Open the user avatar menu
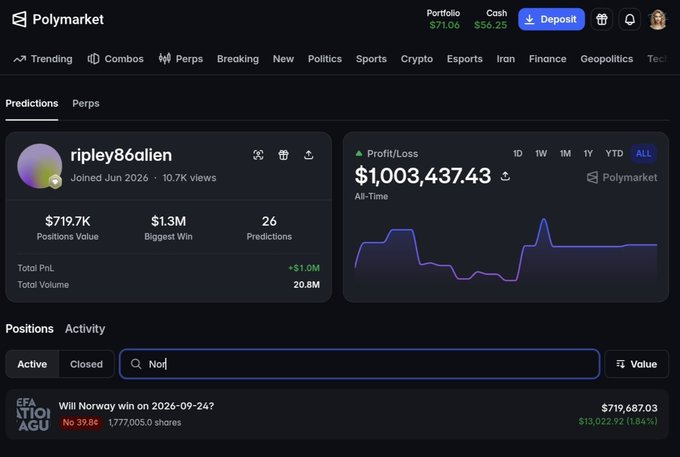Viewport: 680px width, 457px height. [657, 20]
